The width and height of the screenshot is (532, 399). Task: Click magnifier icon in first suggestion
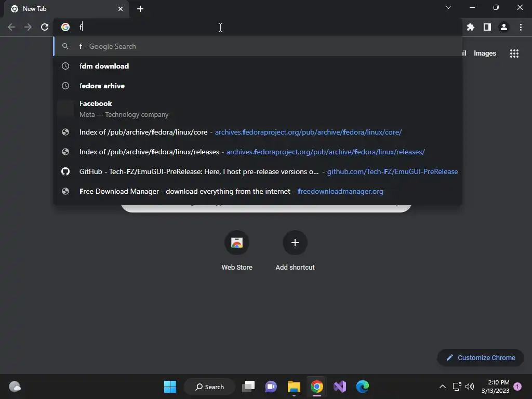(x=65, y=46)
